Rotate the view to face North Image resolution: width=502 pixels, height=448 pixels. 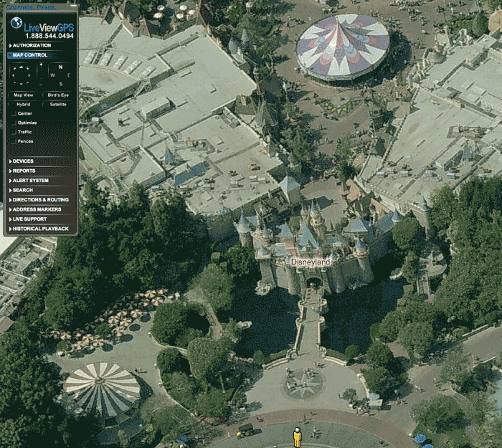point(61,67)
